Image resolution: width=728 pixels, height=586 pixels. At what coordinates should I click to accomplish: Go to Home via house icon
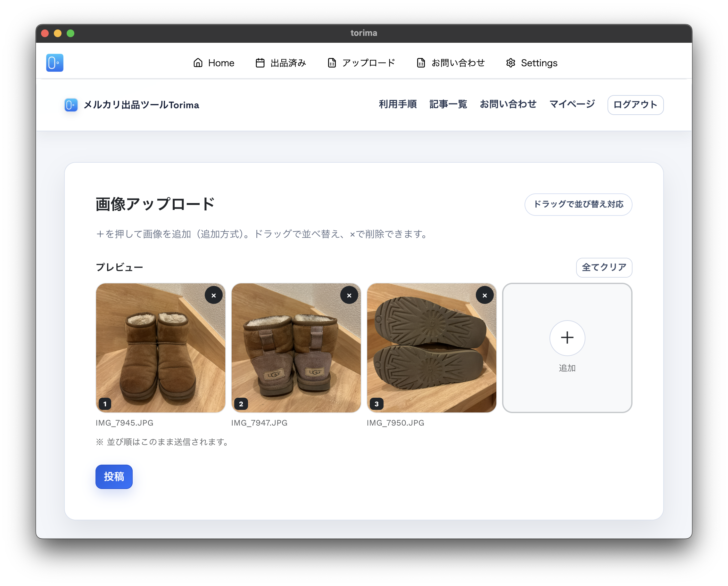[x=198, y=63]
